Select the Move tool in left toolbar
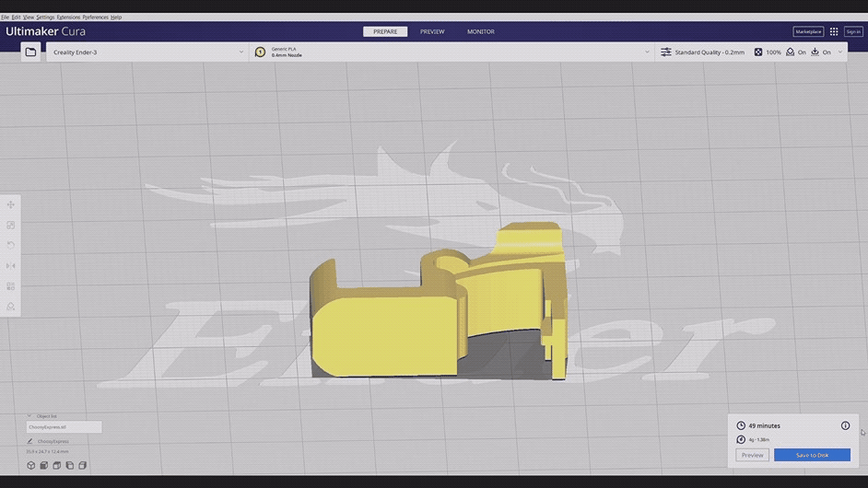This screenshot has height=488, width=868. tap(11, 204)
